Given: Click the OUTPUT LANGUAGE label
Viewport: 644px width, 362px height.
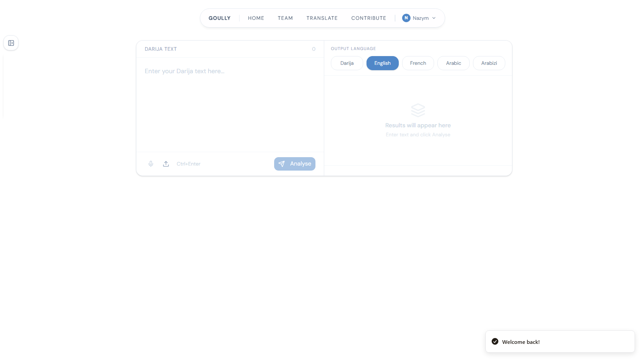Looking at the screenshot, I should [353, 49].
